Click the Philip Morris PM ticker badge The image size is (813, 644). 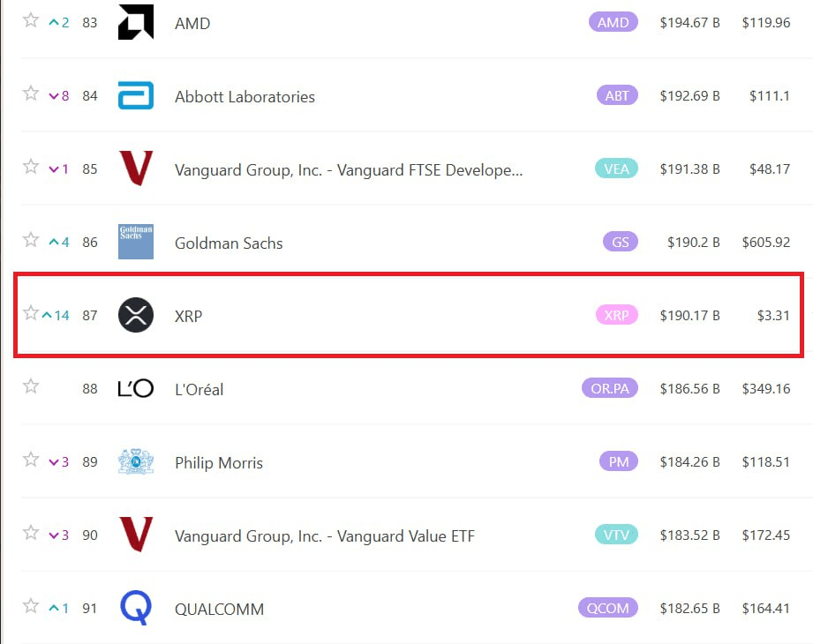point(619,461)
